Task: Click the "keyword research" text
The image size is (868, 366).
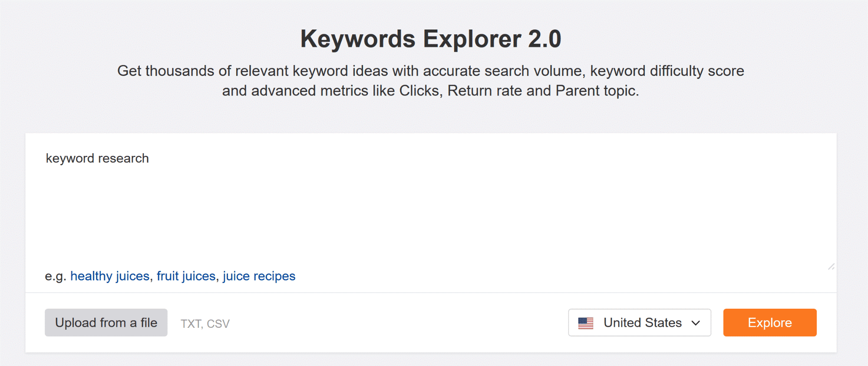Action: 97,158
